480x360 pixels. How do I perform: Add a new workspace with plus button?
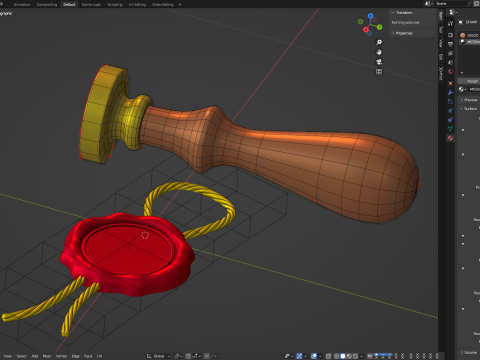[x=180, y=4]
